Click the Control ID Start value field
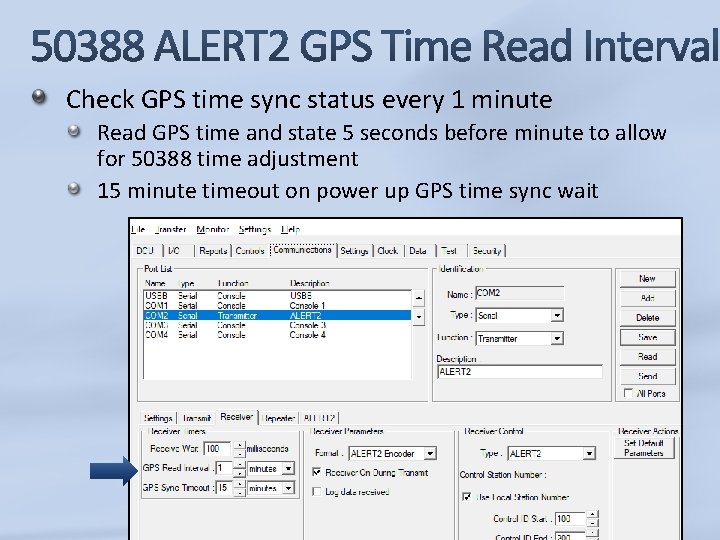This screenshot has height=540, width=720. tap(570, 519)
